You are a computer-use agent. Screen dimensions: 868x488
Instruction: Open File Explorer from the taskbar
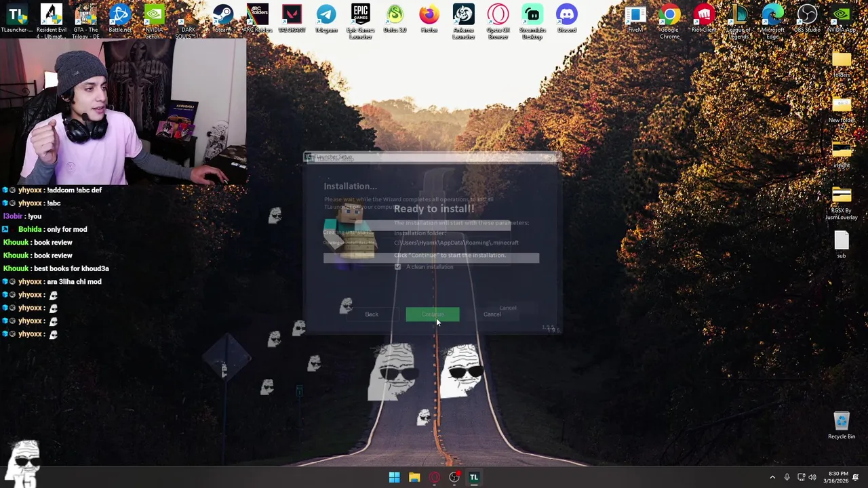[x=414, y=478]
